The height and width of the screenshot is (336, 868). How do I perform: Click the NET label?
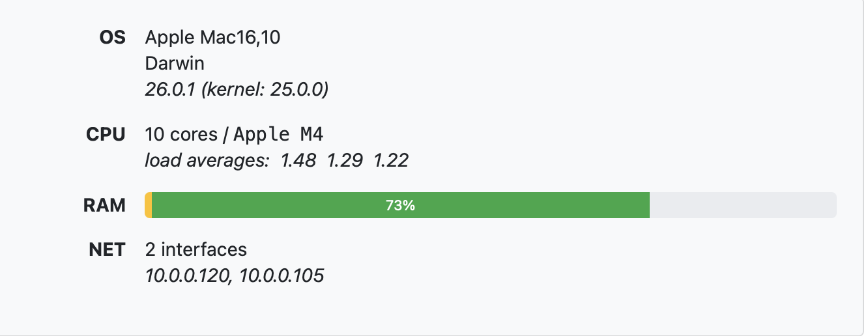tap(107, 249)
